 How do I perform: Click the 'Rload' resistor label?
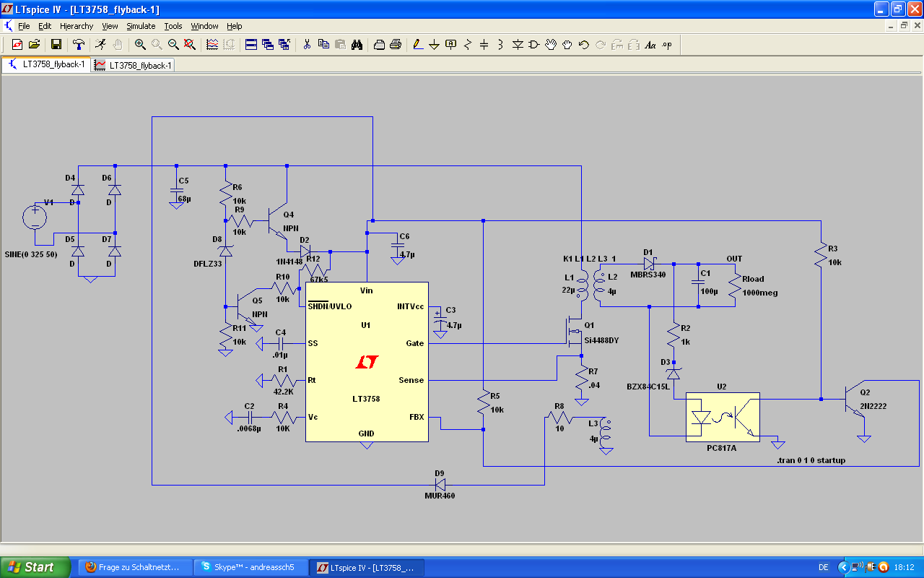click(753, 279)
